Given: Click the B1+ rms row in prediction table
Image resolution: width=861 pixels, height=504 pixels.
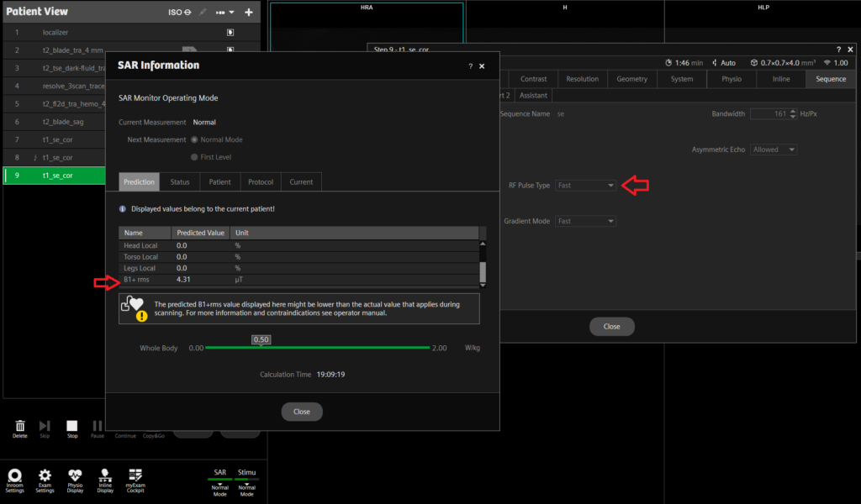Looking at the screenshot, I should (x=298, y=280).
